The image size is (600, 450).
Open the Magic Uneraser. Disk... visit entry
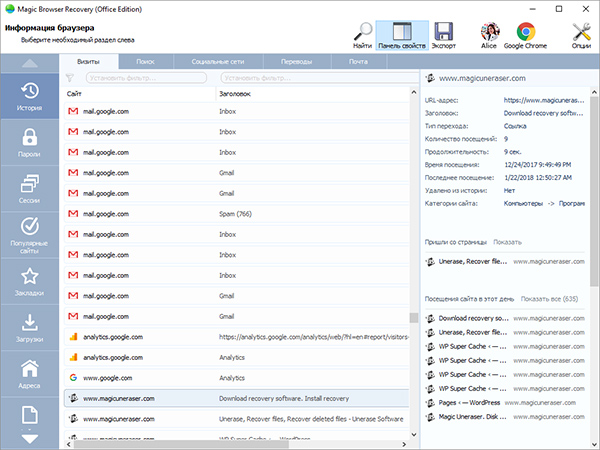pyautogui.click(x=505, y=417)
